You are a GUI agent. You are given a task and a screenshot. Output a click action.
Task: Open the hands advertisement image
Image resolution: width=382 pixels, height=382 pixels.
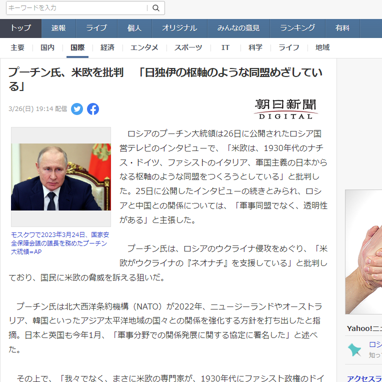click(364, 252)
